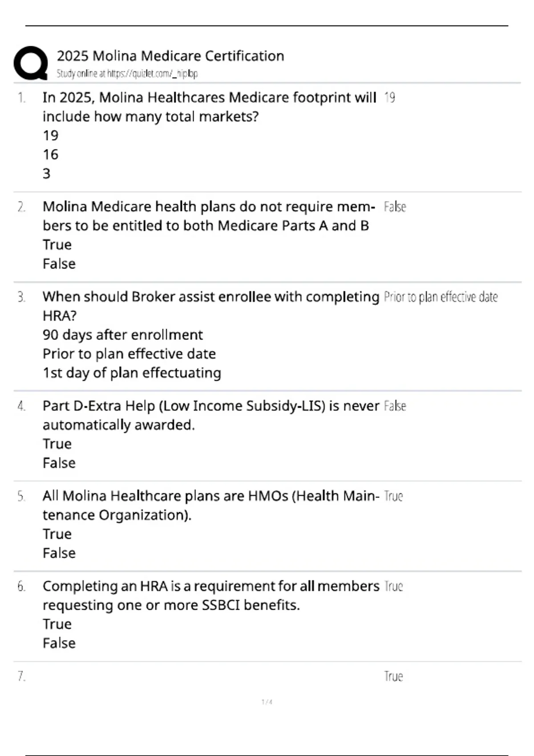Choose True for SSBCI HRA question
534x756 pixels.
point(57,624)
